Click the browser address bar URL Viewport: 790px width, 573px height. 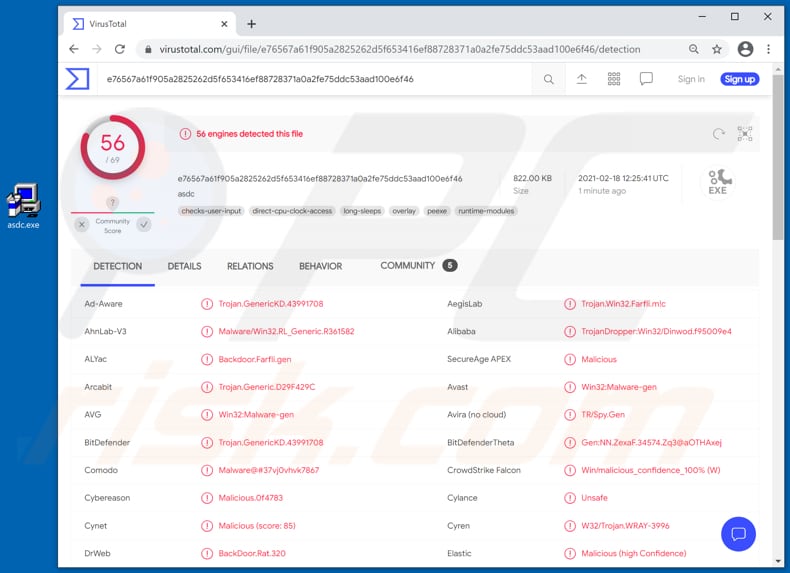pos(400,49)
